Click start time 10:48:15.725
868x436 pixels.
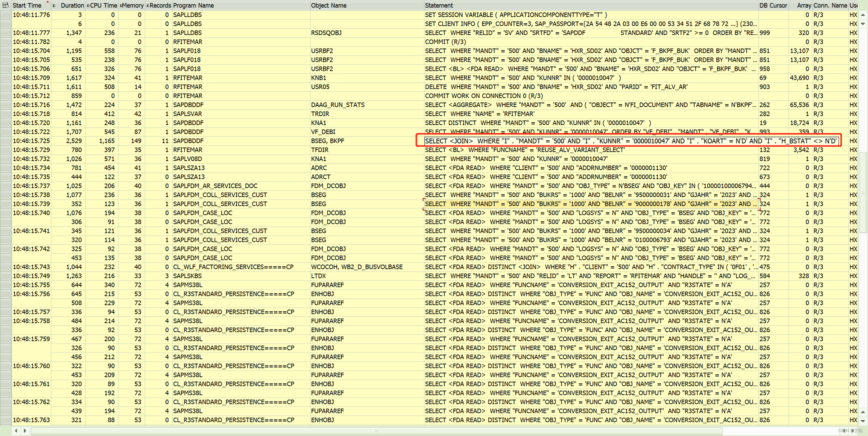click(31, 141)
